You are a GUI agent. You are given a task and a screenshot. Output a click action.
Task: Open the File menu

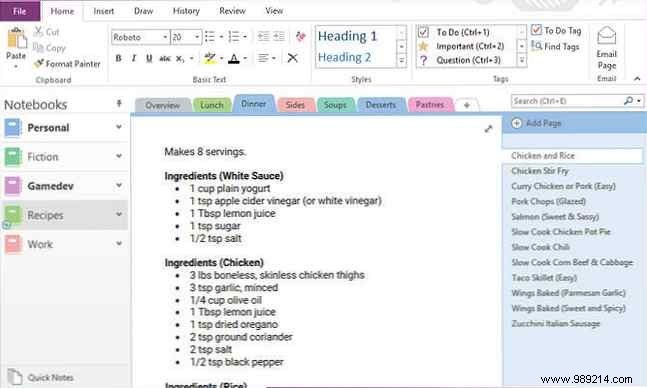(20, 11)
